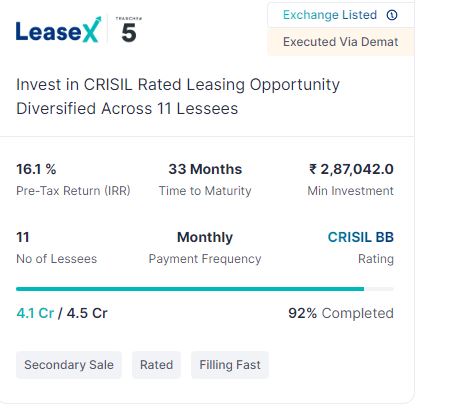Screen dimensions: 469x419
Task: Click the 4.1 Cr raised amount
Action: point(35,313)
